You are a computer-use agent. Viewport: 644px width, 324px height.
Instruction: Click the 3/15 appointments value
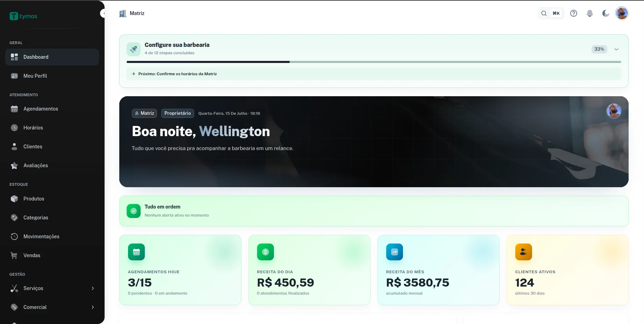click(x=140, y=283)
